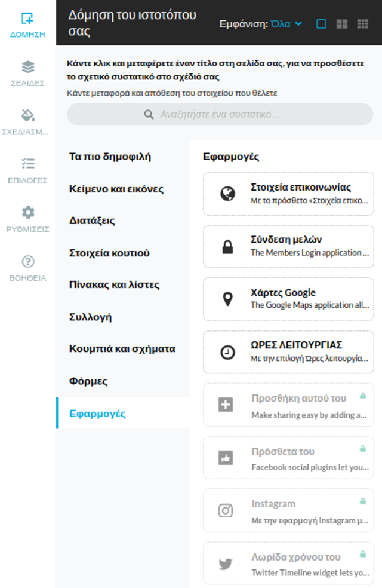382x588 pixels.
Task: Click the map pin icon of Χάρτες Google
Action: tap(227, 299)
